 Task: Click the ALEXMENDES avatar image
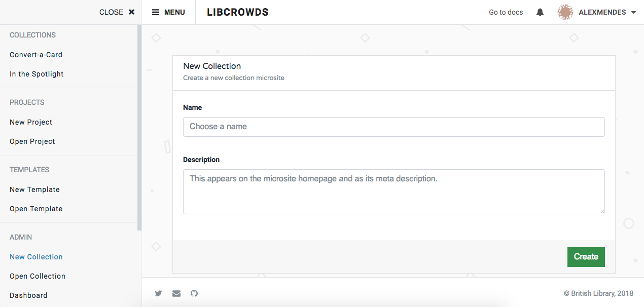(x=565, y=12)
